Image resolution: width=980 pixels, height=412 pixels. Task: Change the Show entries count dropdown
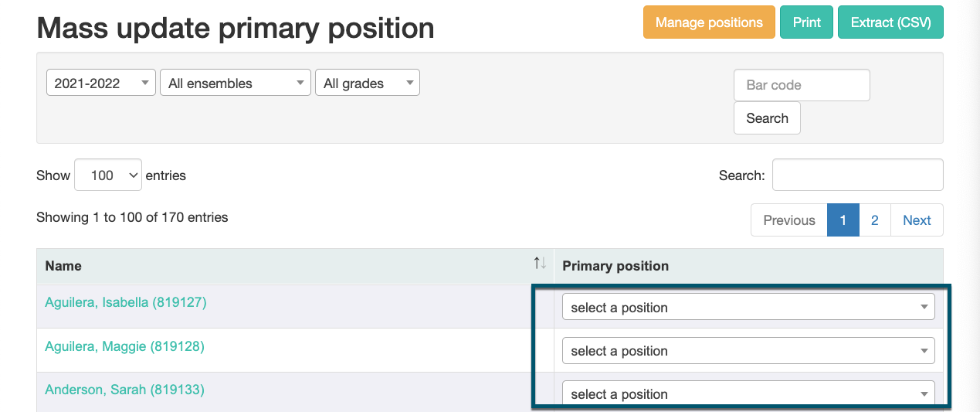pos(108,175)
